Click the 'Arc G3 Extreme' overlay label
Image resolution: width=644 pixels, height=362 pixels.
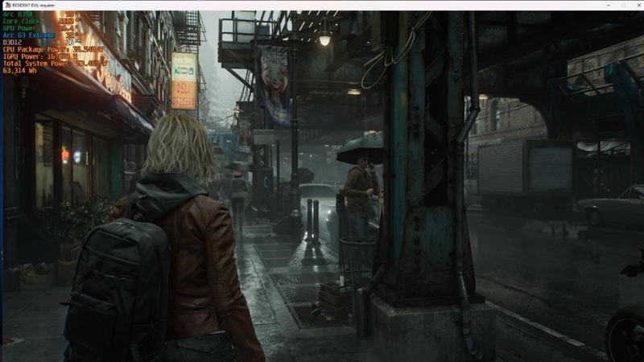29,35
